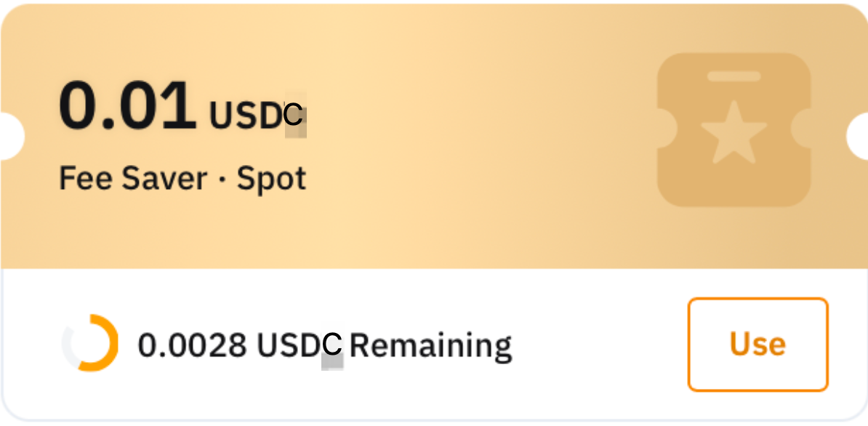868x426 pixels.
Task: Click the star inside the ticket icon
Action: (734, 132)
